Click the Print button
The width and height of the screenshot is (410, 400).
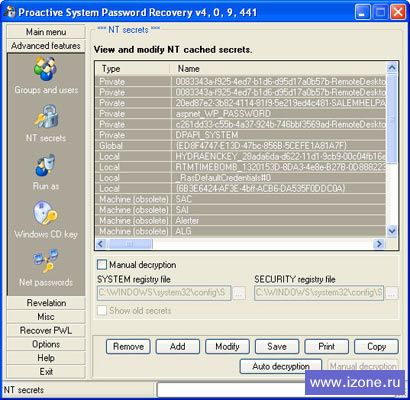tap(327, 347)
